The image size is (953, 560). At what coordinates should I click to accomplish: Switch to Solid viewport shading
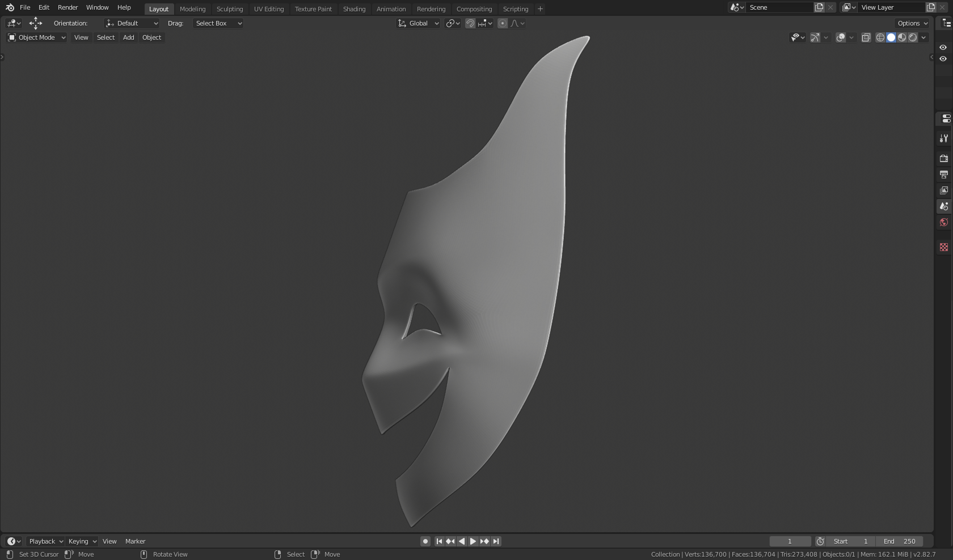[x=891, y=37]
